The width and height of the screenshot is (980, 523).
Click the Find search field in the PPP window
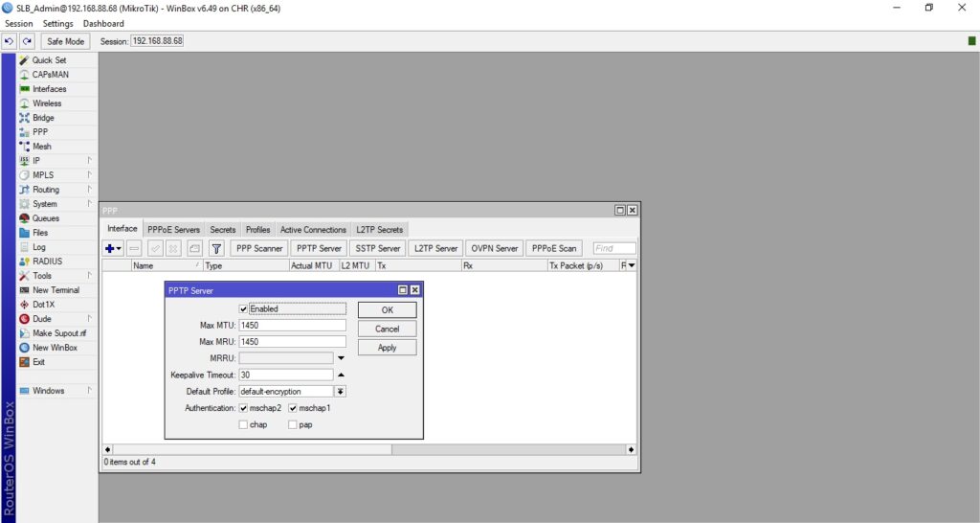[614, 248]
